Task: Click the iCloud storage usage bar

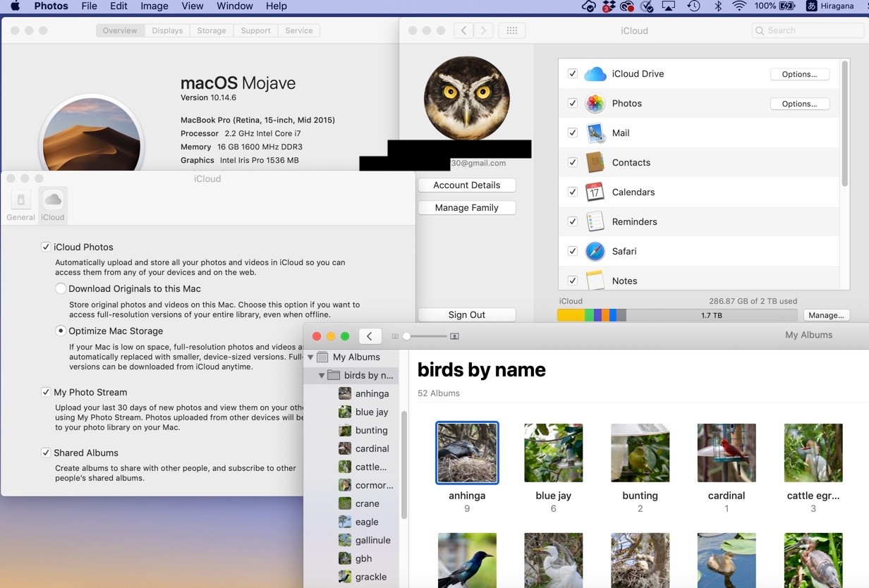Action: (677, 315)
